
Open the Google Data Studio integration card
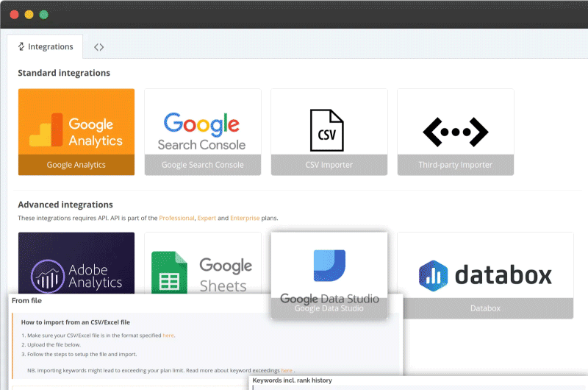point(329,275)
